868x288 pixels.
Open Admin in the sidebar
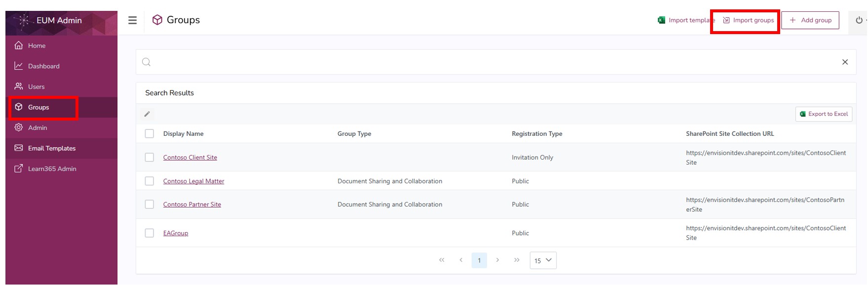click(x=62, y=127)
